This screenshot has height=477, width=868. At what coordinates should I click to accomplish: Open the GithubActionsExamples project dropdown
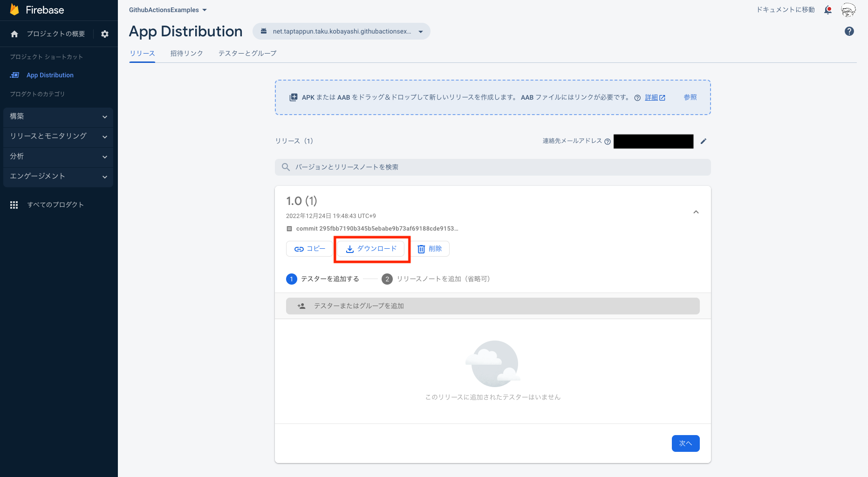tap(168, 9)
